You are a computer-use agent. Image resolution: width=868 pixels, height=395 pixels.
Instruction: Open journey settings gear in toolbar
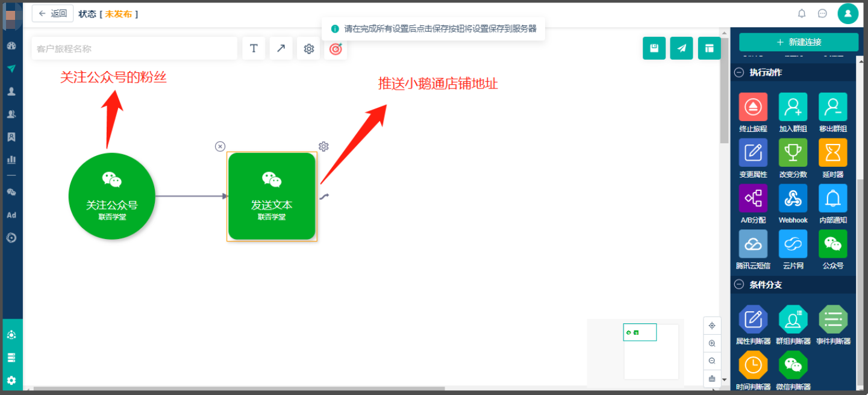point(308,48)
